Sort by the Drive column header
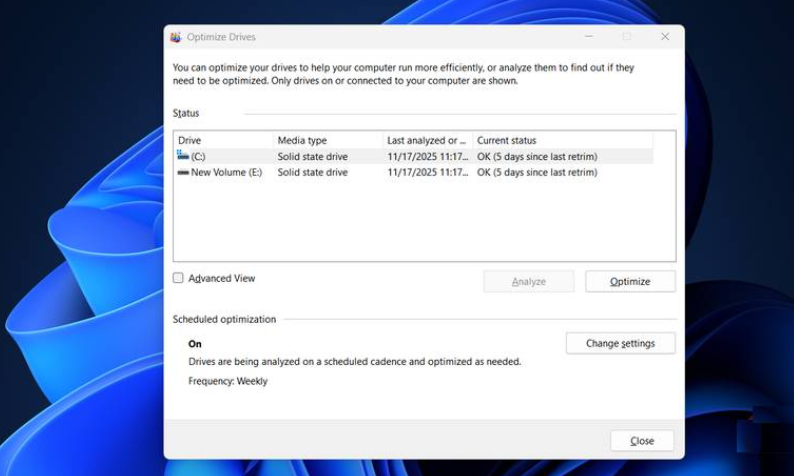794x476 pixels. (222, 140)
